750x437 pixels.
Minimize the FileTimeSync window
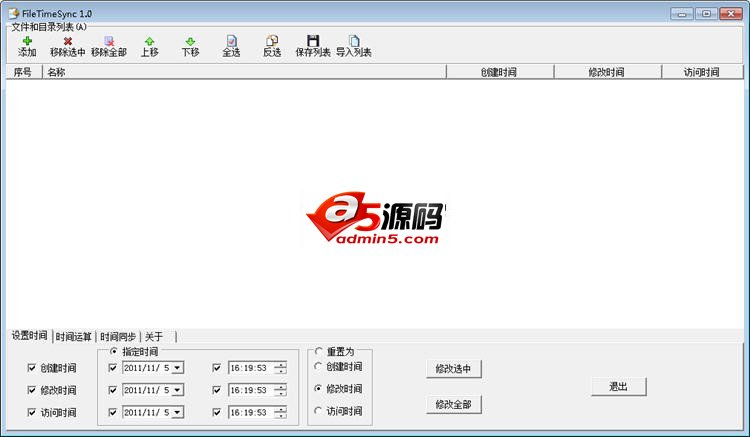click(682, 14)
